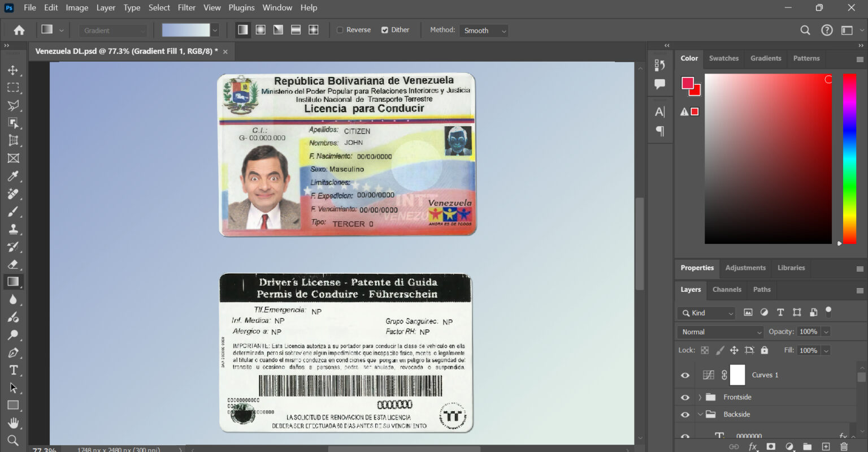The image size is (868, 452).
Task: Create a new layer with plus icon
Action: click(x=826, y=447)
